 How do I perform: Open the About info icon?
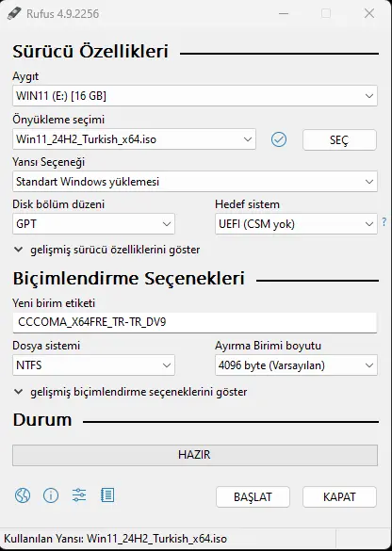(x=51, y=495)
